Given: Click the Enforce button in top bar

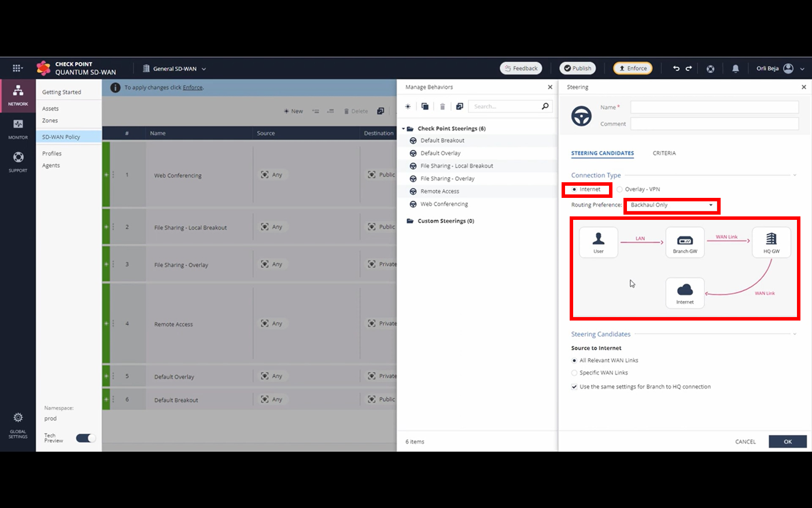Looking at the screenshot, I should [633, 68].
